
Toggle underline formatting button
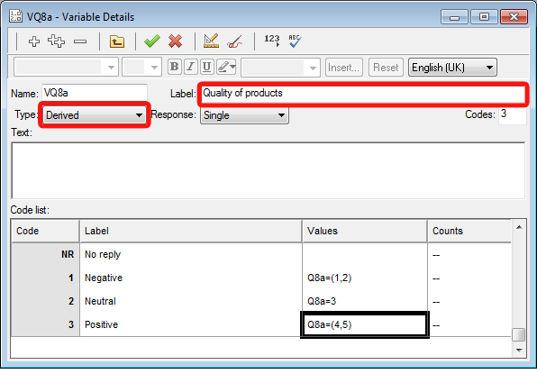point(207,67)
